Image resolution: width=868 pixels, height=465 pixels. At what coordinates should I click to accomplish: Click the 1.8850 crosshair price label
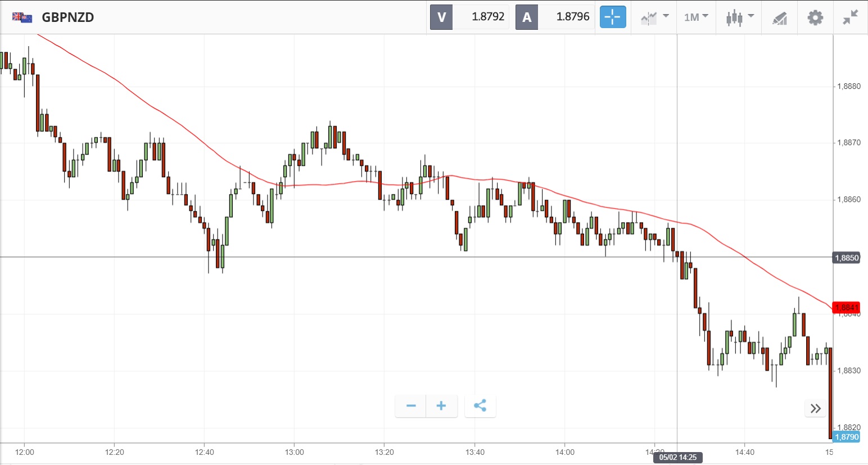coord(846,258)
